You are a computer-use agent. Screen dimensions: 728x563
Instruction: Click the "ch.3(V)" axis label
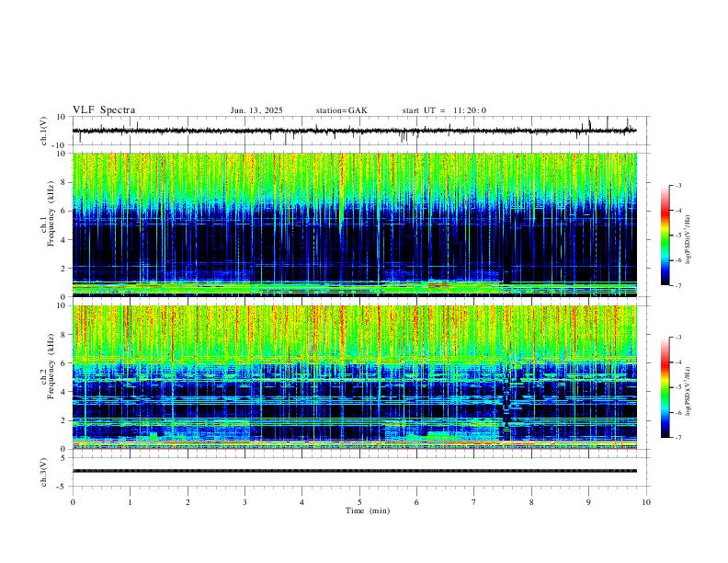[44, 472]
